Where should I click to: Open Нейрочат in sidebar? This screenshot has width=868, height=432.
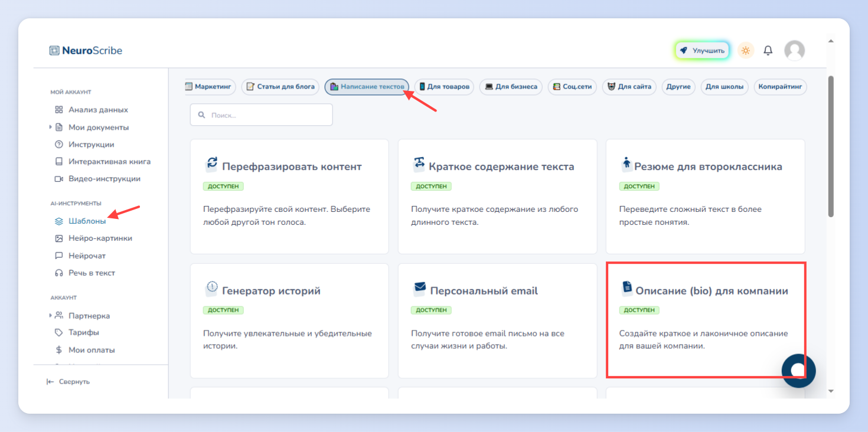pyautogui.click(x=80, y=256)
